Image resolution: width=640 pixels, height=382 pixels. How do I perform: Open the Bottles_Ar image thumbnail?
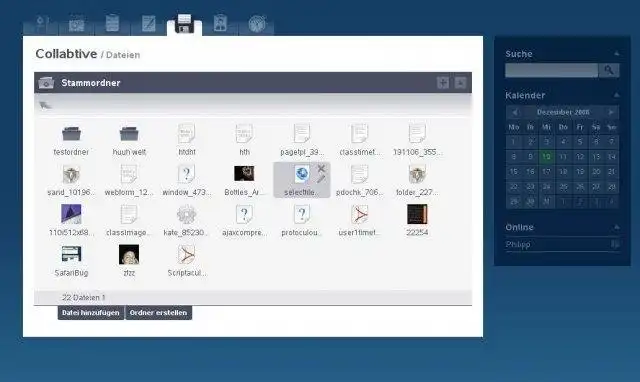244,173
